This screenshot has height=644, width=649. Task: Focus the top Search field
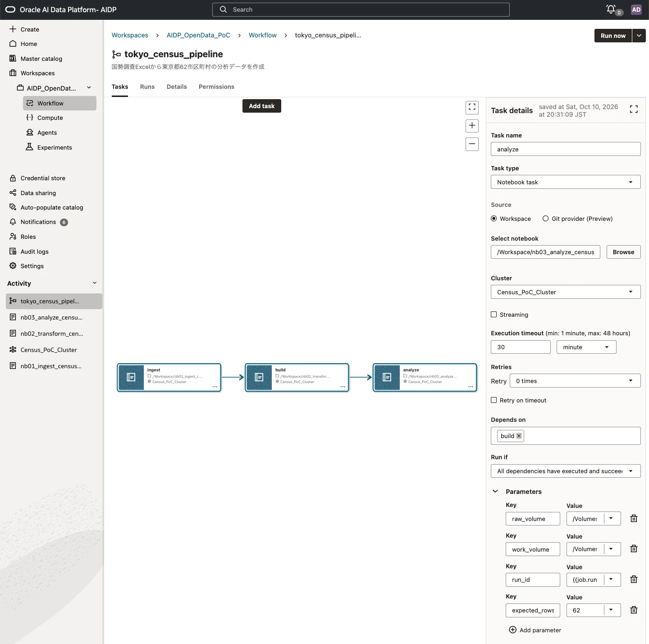coord(361,9)
